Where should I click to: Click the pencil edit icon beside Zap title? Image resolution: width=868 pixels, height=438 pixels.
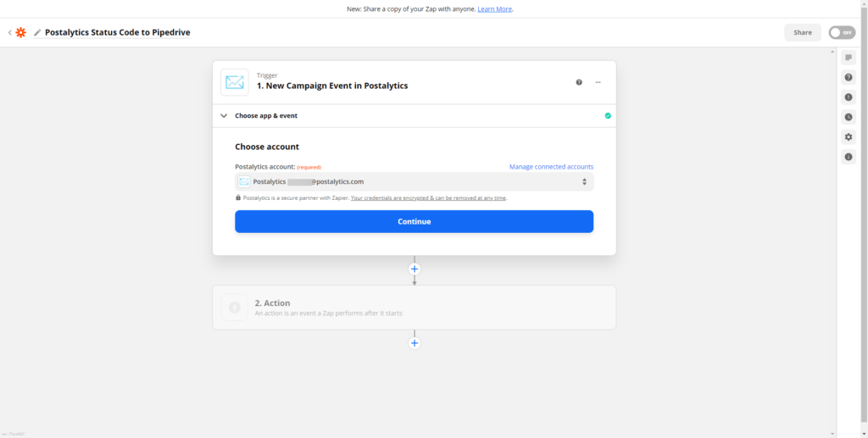coord(37,33)
